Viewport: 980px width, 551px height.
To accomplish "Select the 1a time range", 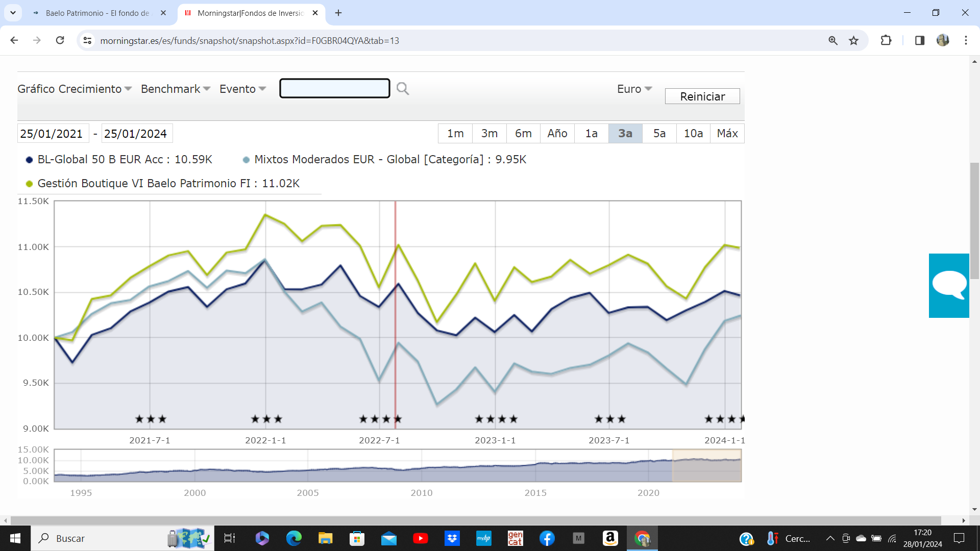I will (591, 133).
